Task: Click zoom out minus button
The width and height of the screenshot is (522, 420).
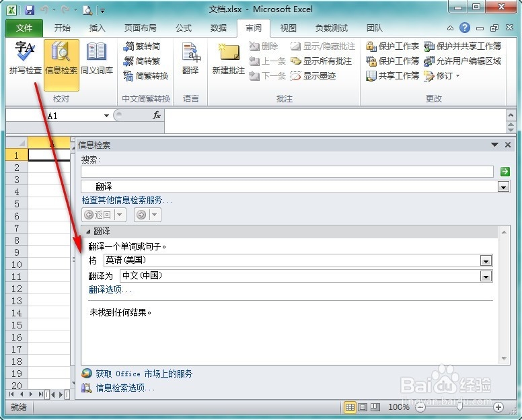Action: pyautogui.click(x=421, y=407)
